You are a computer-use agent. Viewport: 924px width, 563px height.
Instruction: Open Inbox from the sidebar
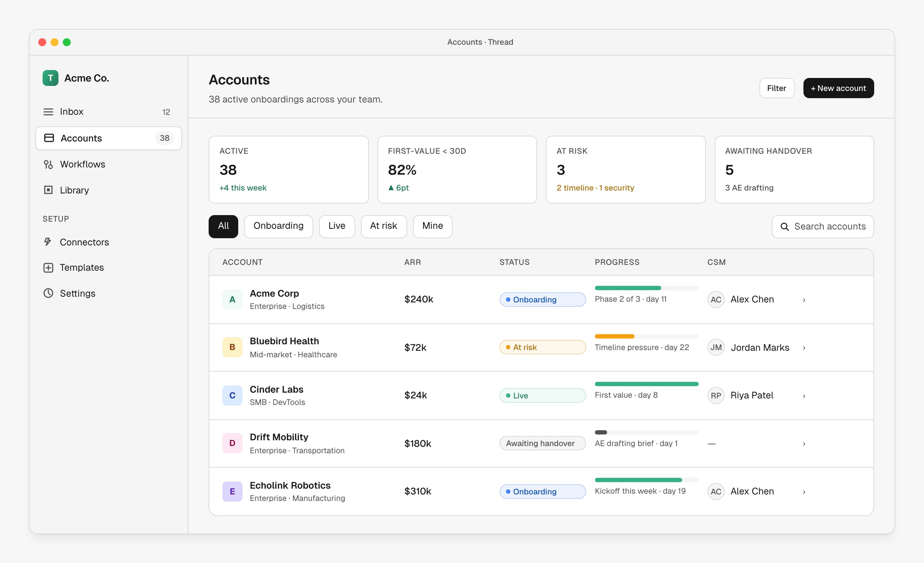point(108,112)
